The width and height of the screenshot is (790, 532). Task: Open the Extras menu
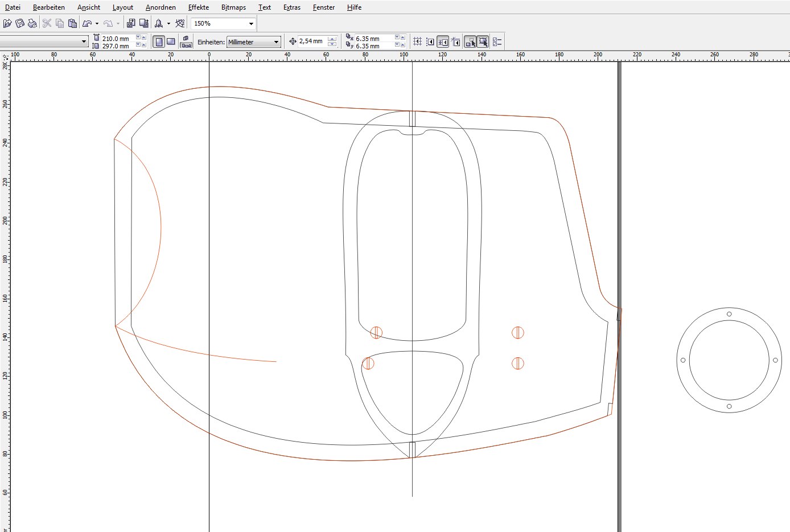point(292,7)
